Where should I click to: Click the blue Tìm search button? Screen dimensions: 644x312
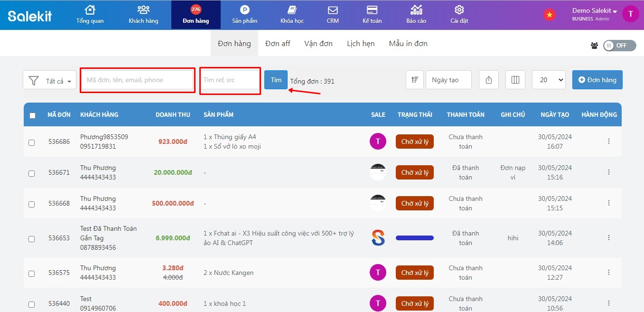click(276, 80)
